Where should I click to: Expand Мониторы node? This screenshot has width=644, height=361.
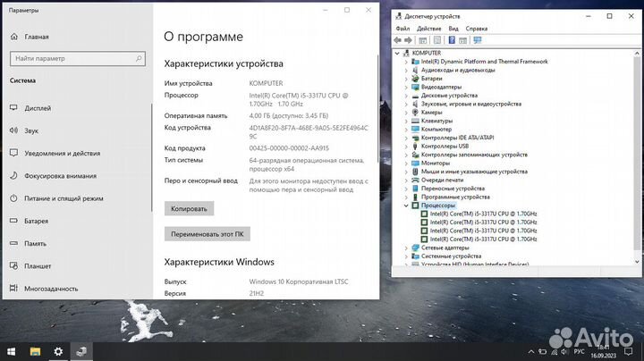pos(406,163)
